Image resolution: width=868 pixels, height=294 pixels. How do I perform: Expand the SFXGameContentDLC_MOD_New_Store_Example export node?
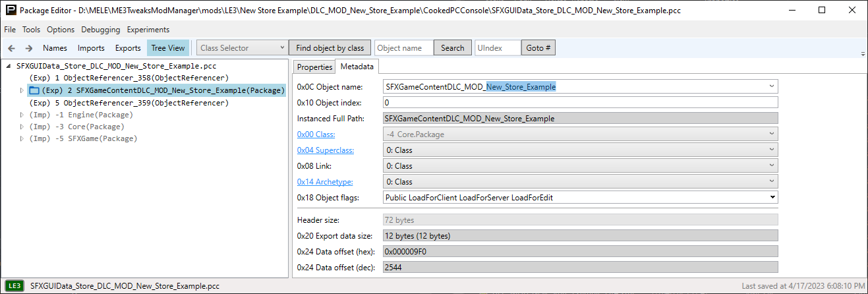tap(22, 91)
